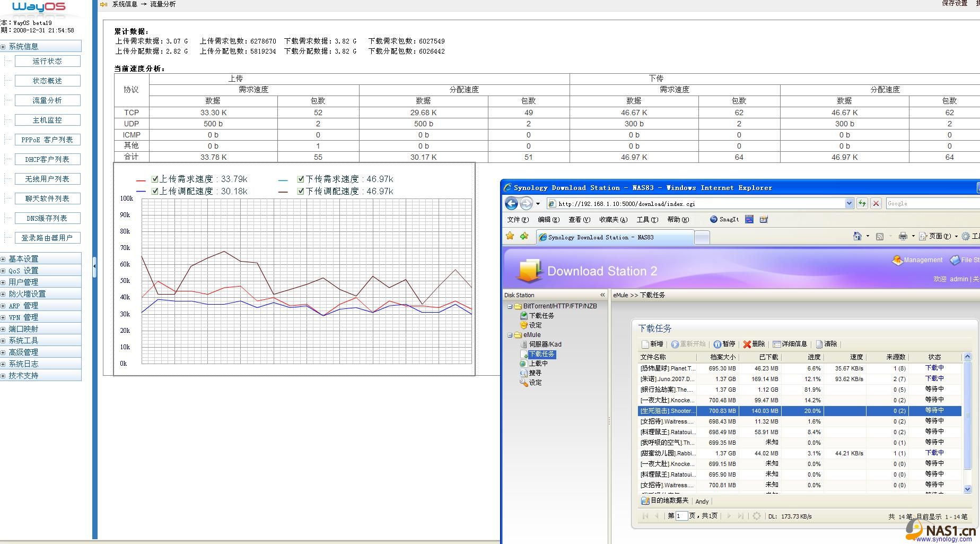Viewport: 980px width, 544px height.
Task: Open the Favorites Center star
Action: pyautogui.click(x=510, y=236)
